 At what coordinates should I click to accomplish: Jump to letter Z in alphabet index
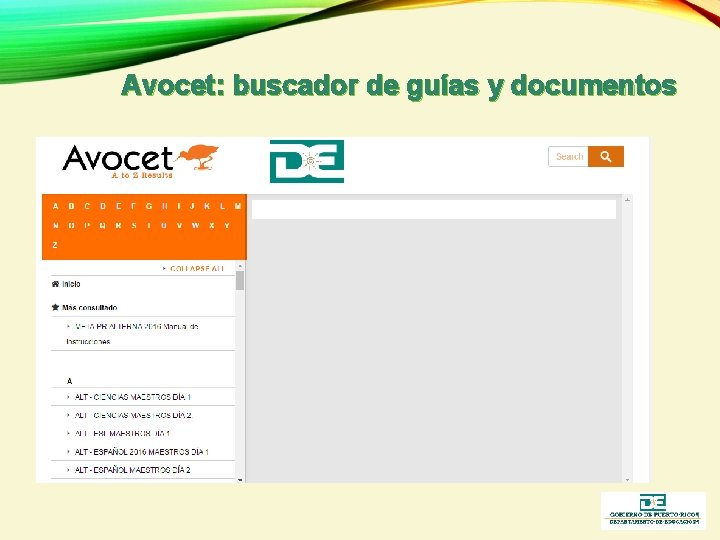point(55,245)
